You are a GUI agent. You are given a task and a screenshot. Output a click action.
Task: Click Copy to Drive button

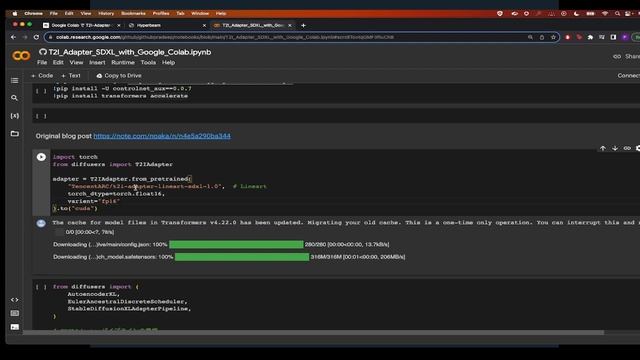[x=119, y=76]
